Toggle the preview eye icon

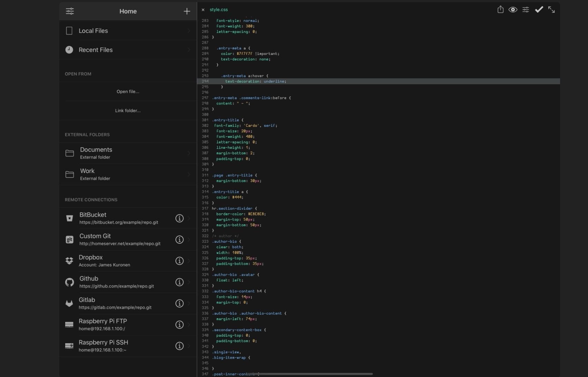tap(513, 10)
